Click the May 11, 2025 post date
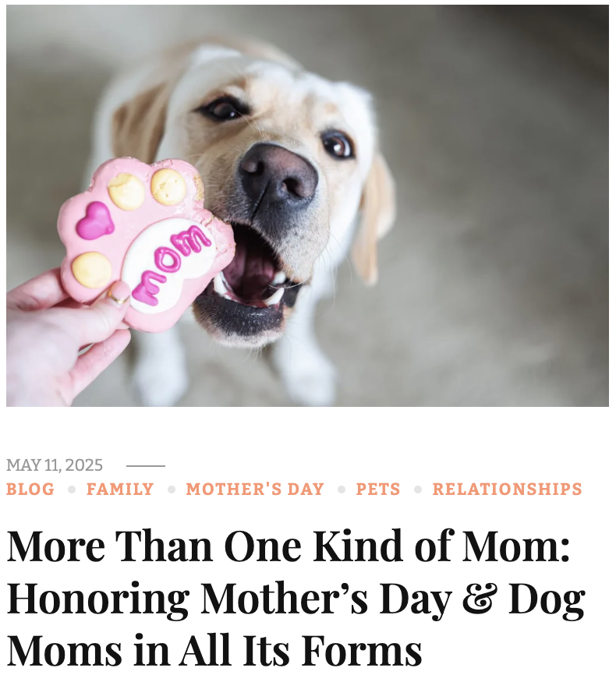The image size is (616, 675). pos(55,465)
